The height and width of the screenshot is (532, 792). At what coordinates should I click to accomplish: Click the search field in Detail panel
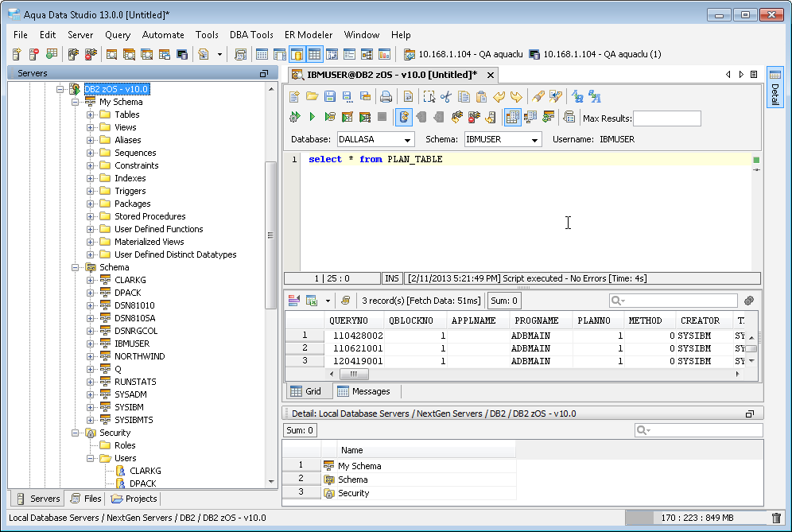[698, 430]
